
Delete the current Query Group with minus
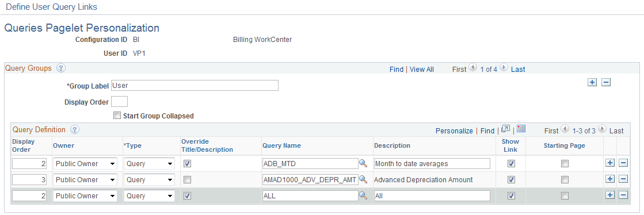pyautogui.click(x=606, y=82)
